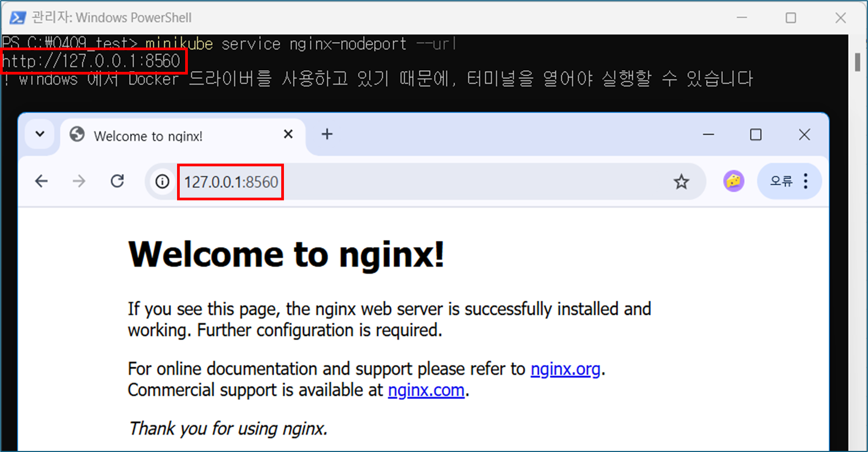The height and width of the screenshot is (452, 868).
Task: Close the Welcome to nginx! tab
Action: point(288,134)
